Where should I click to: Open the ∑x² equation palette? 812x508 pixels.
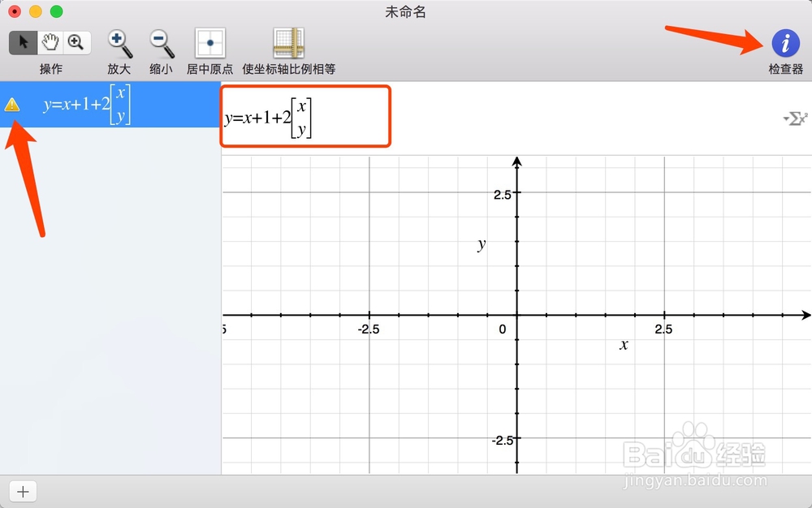(x=799, y=118)
